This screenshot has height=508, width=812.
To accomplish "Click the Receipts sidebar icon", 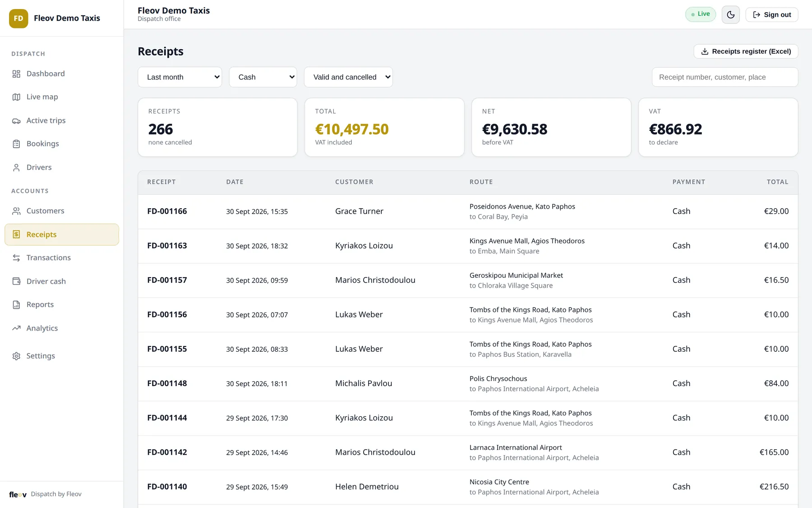I will pyautogui.click(x=16, y=234).
